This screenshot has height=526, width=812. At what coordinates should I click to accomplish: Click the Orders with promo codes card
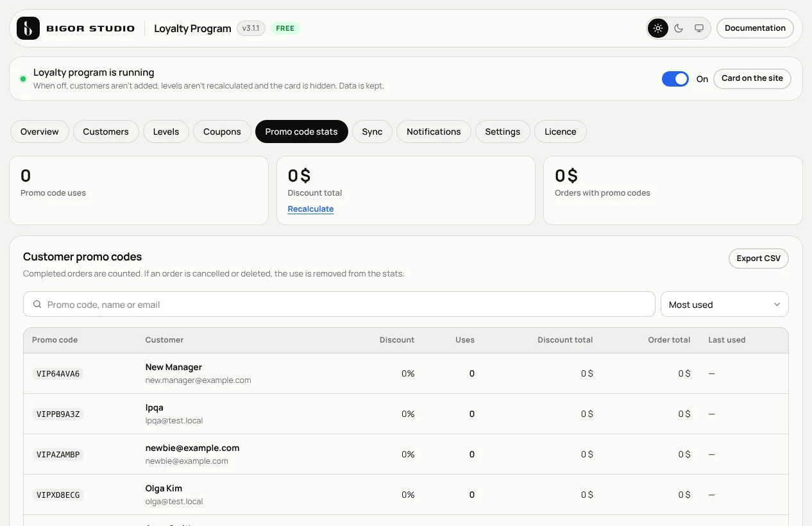click(x=673, y=191)
